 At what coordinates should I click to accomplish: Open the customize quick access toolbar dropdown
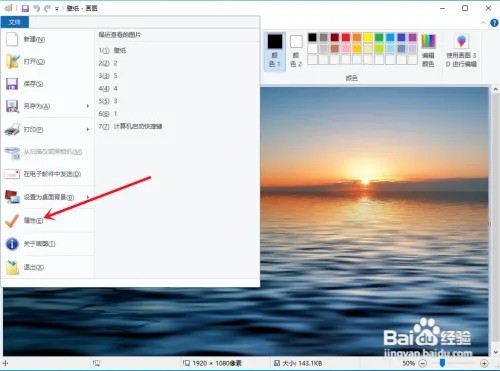[x=57, y=9]
